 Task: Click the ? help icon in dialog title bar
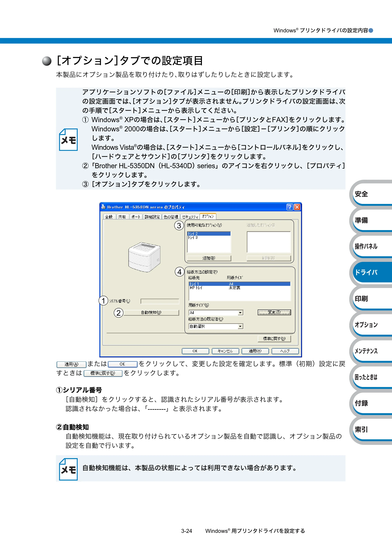click(x=289, y=207)
